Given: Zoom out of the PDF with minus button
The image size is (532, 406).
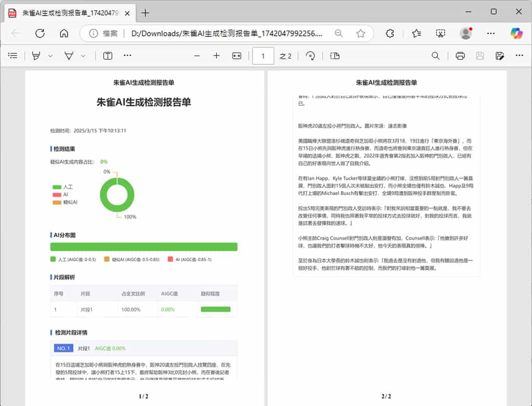Looking at the screenshot, I should (197, 56).
